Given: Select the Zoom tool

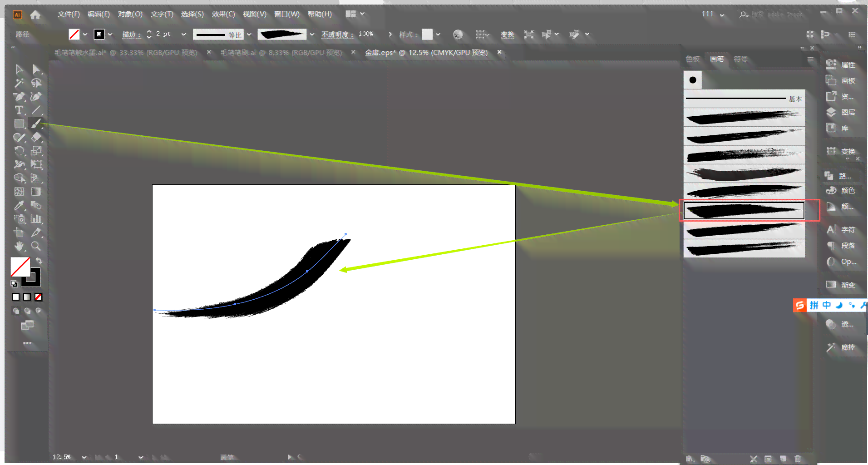Looking at the screenshot, I should coord(36,246).
